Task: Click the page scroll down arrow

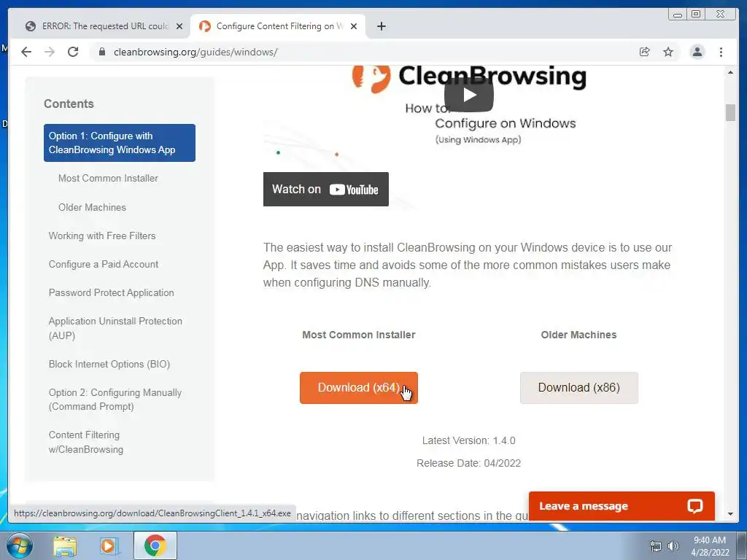Action: (x=730, y=514)
